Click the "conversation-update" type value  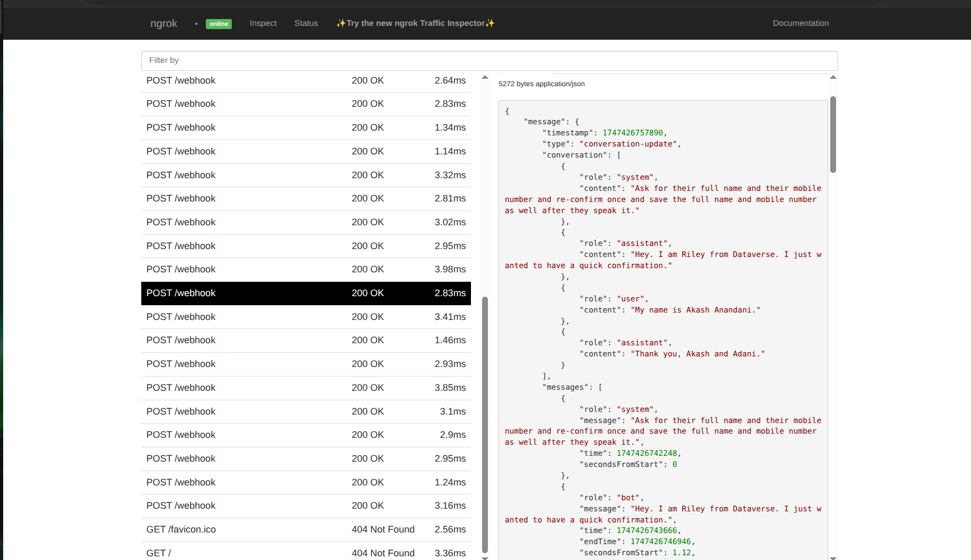628,144
